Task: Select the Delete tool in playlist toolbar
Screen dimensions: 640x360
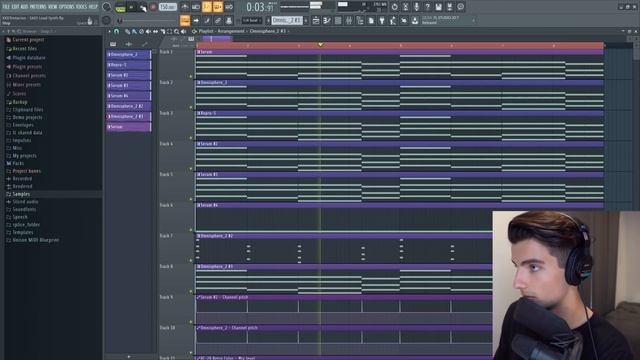Action: 141,31
